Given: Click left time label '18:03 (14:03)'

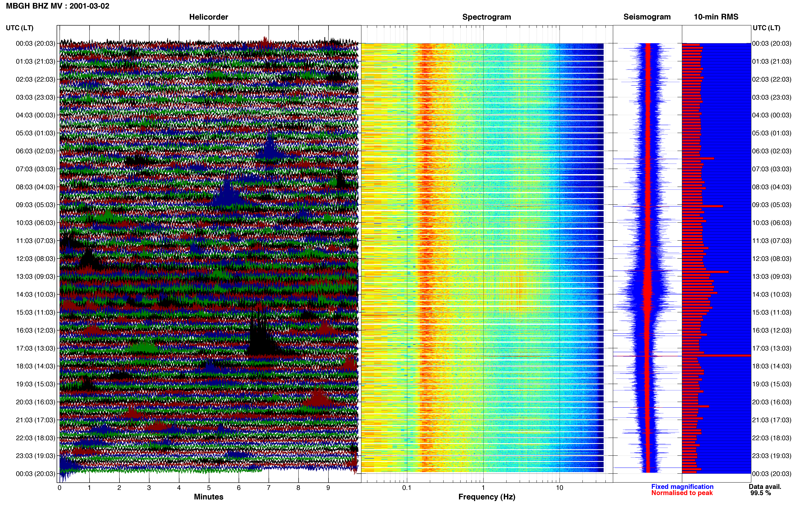Looking at the screenshot, I should (x=35, y=366).
